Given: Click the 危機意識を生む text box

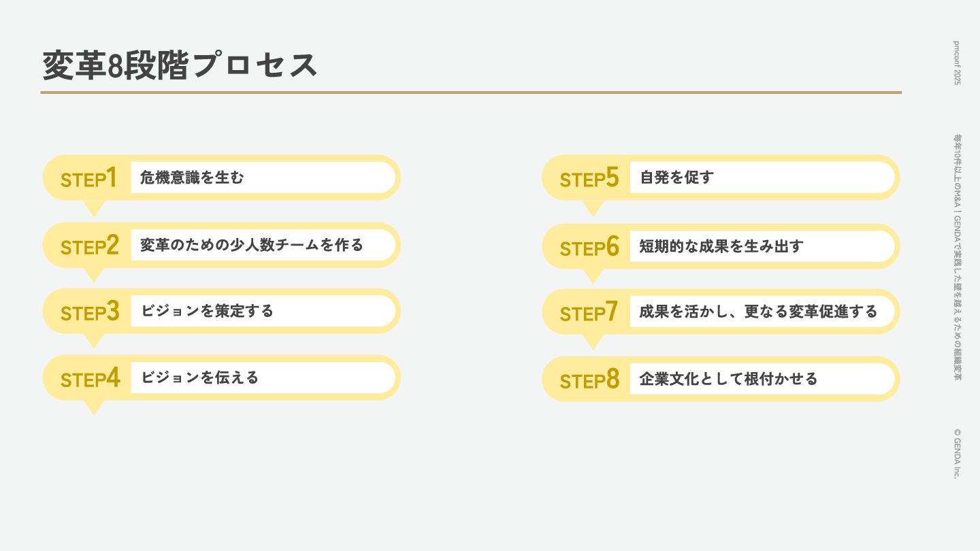Looking at the screenshot, I should point(262,178).
